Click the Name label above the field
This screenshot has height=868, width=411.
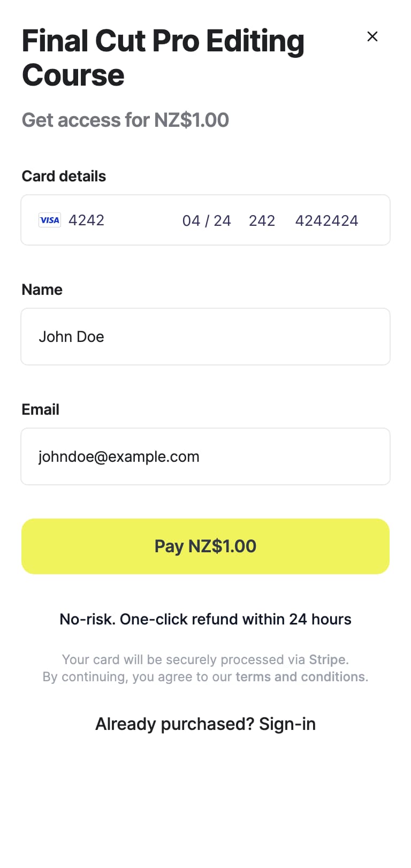42,290
